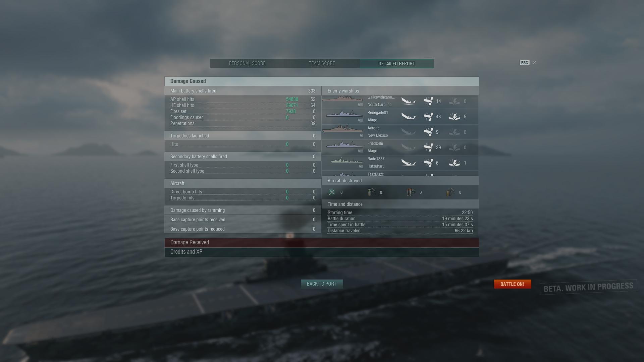
Task: Start a new match with Battle On!
Action: coord(512,284)
